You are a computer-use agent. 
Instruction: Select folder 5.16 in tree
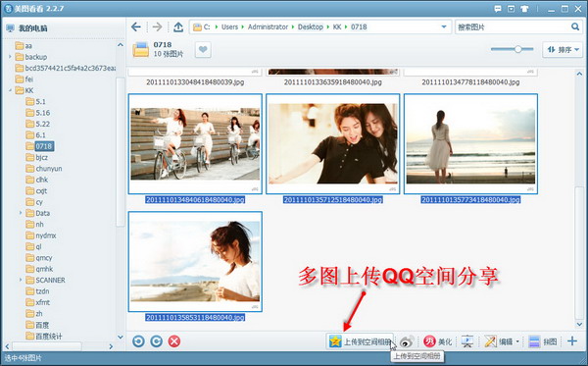click(38, 113)
